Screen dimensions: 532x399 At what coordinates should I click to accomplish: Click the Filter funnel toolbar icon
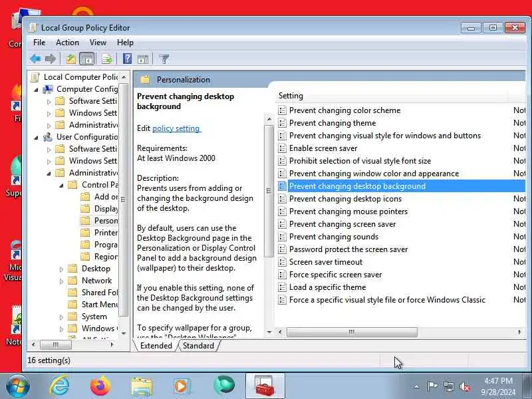click(164, 59)
